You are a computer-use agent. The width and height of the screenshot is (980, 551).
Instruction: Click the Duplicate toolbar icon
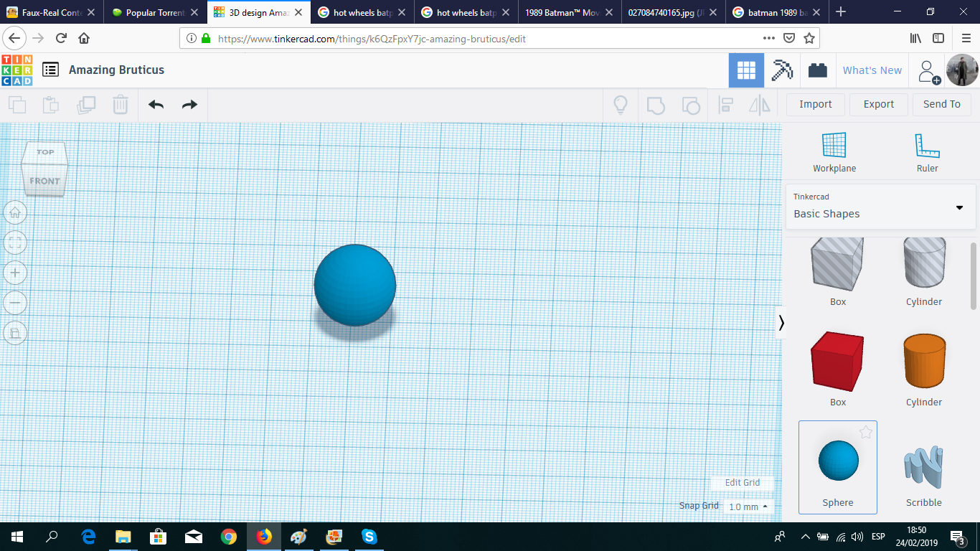click(86, 105)
